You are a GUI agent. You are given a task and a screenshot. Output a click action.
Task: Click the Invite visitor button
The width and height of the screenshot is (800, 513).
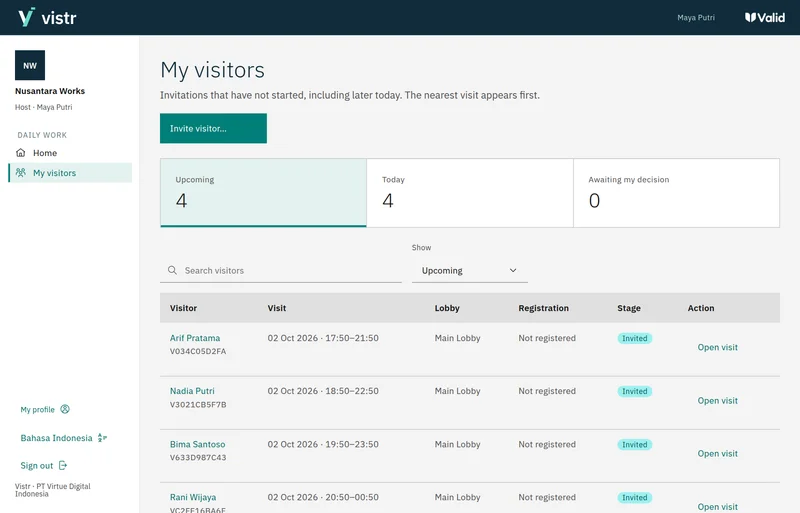coord(213,128)
